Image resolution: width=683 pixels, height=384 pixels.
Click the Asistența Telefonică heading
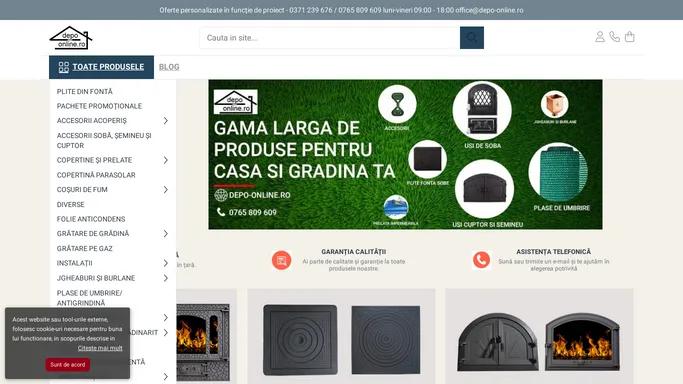tap(553, 252)
